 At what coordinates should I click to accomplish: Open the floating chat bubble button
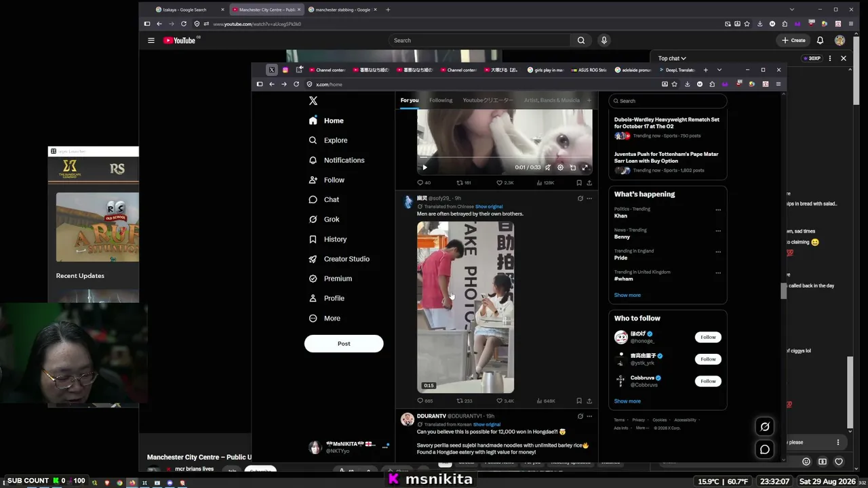[765, 449]
